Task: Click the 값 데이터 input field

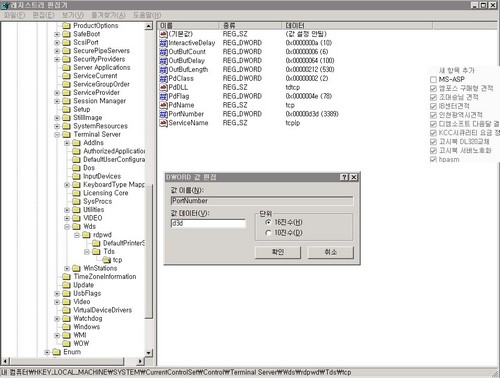Action: click(x=208, y=223)
